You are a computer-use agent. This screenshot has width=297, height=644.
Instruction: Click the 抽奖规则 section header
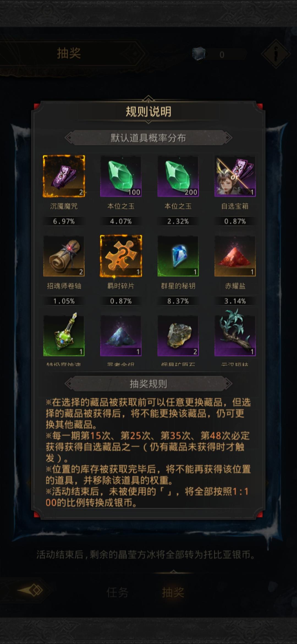pyautogui.click(x=148, y=384)
